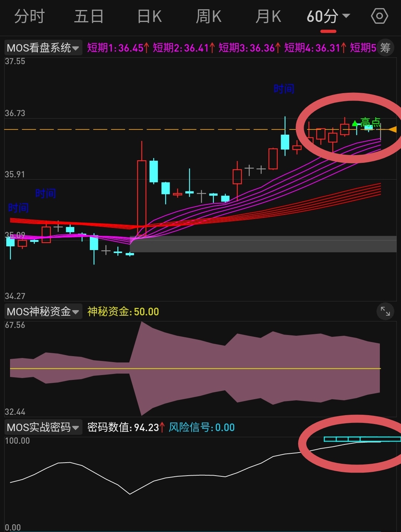Switch to the 分时 tab
Image resolution: width=401 pixels, height=532 pixels.
click(x=29, y=16)
